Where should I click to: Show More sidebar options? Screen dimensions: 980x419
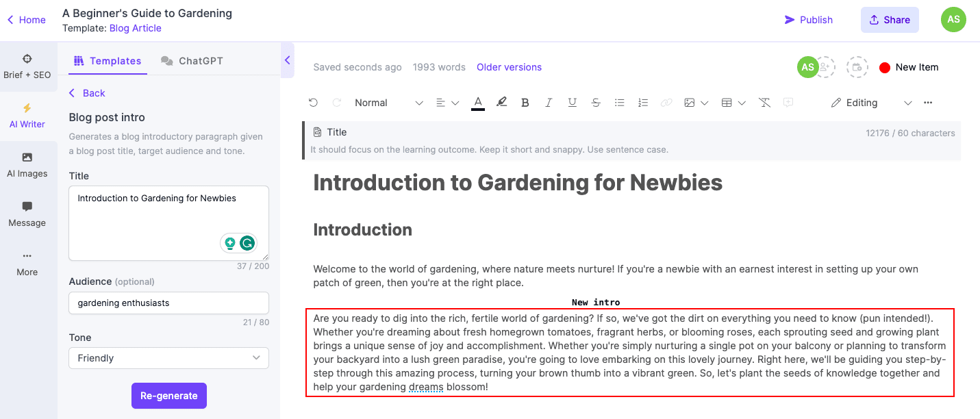point(27,264)
